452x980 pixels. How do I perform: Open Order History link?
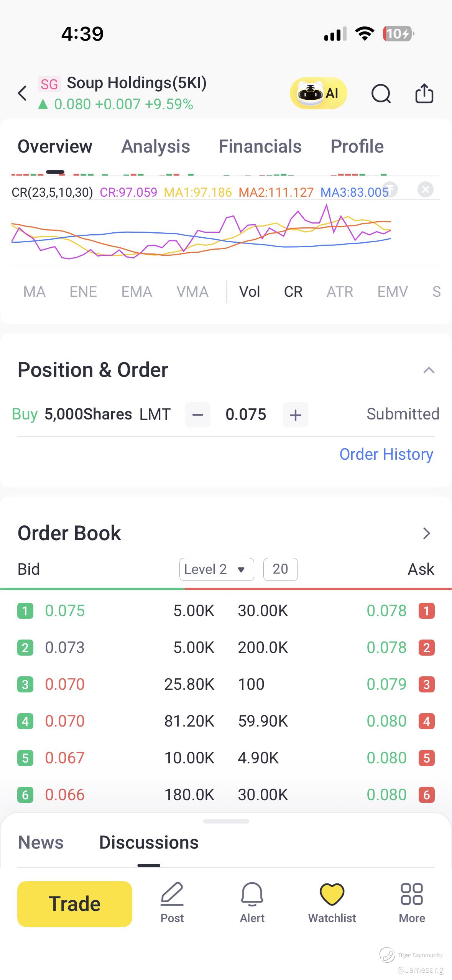(386, 454)
